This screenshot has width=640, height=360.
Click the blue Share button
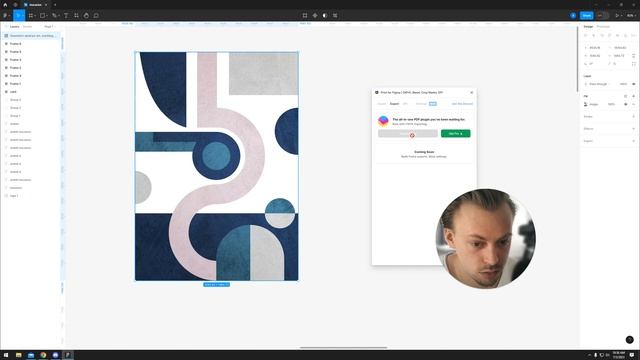(587, 16)
